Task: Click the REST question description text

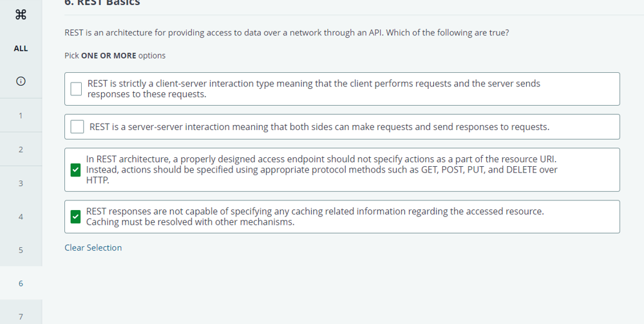Action: point(287,32)
